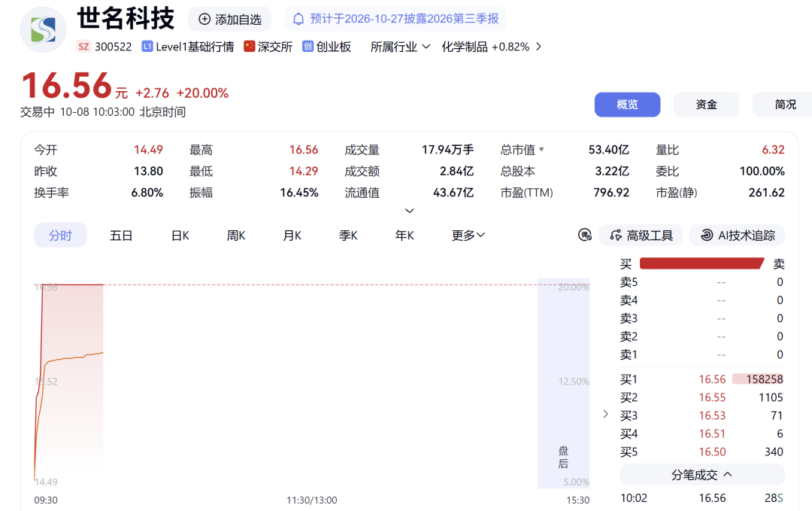Click the bell icon for earnings reminder
812x511 pixels.
(x=298, y=19)
